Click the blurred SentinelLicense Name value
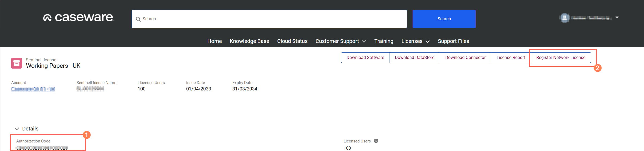 (90, 89)
